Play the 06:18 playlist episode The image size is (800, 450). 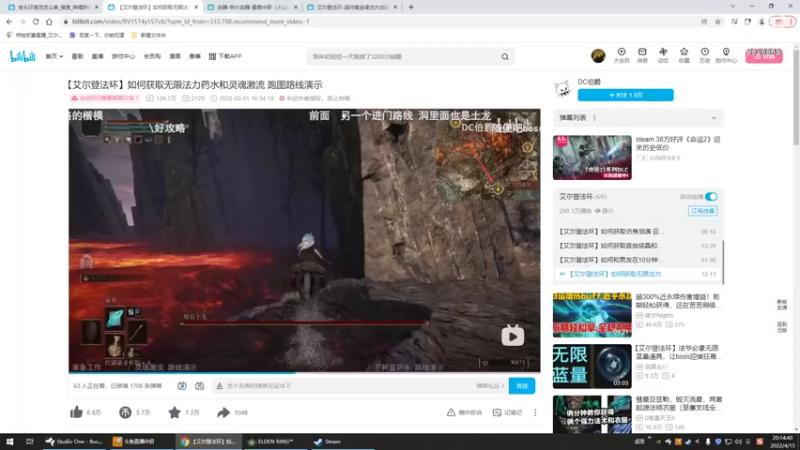(x=637, y=231)
